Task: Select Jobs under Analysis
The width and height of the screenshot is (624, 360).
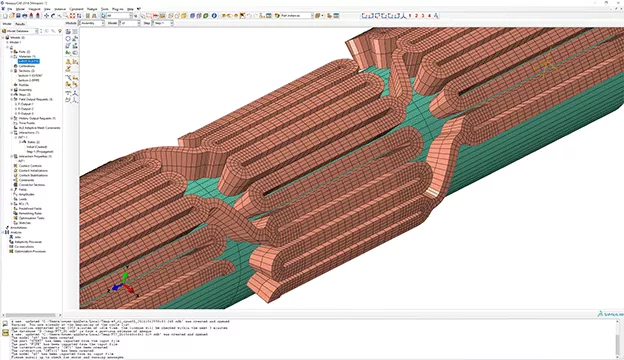Action: tap(18, 237)
